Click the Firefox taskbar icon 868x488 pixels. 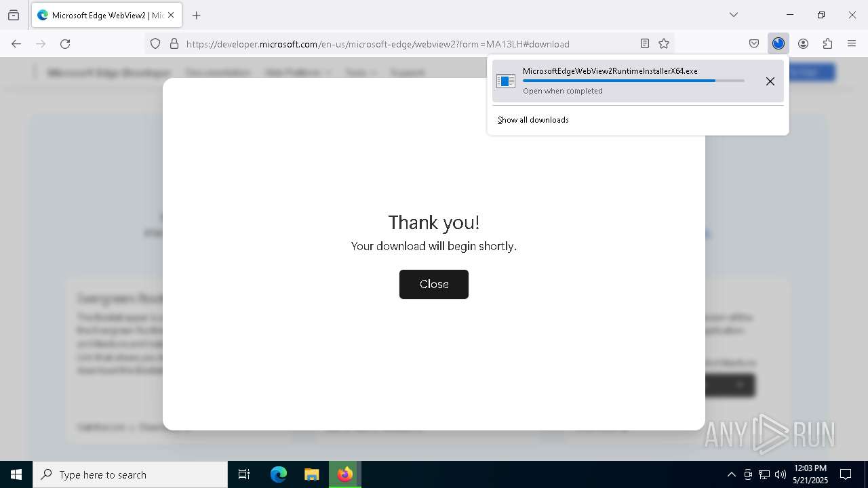tap(345, 474)
